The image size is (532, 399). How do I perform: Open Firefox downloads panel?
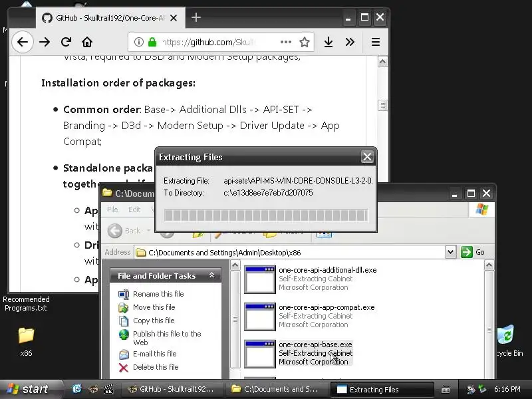pos(328,42)
